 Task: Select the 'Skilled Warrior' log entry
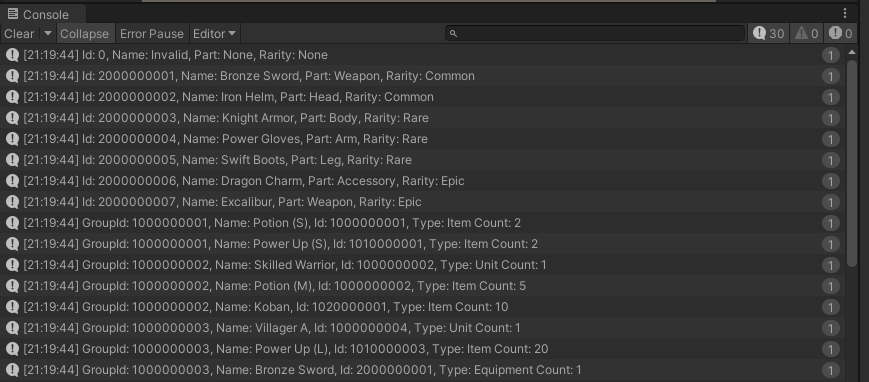tap(423, 266)
